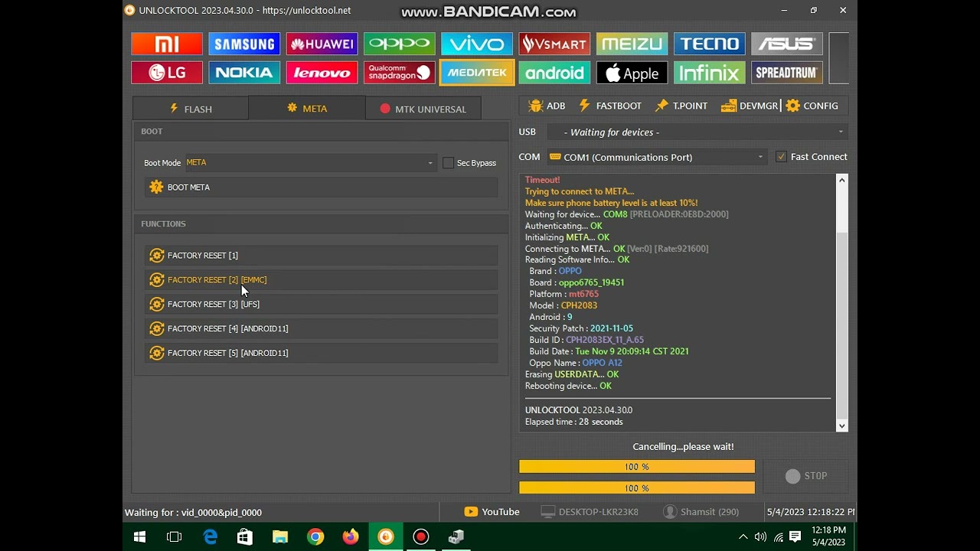The height and width of the screenshot is (551, 980).
Task: Click the DESKTOP-LKR23K8 computer name
Action: (x=590, y=512)
